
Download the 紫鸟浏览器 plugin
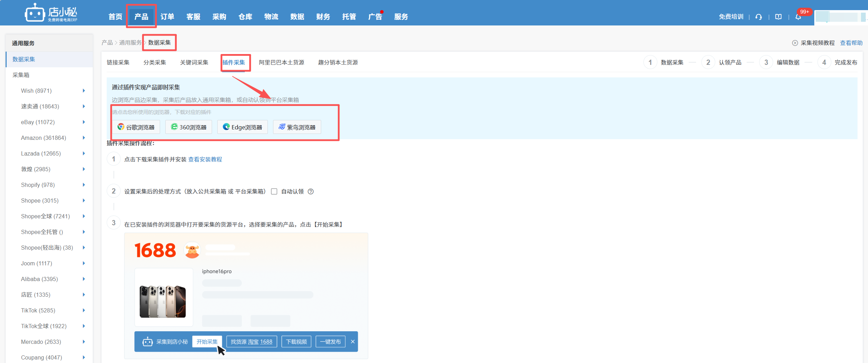tap(297, 127)
